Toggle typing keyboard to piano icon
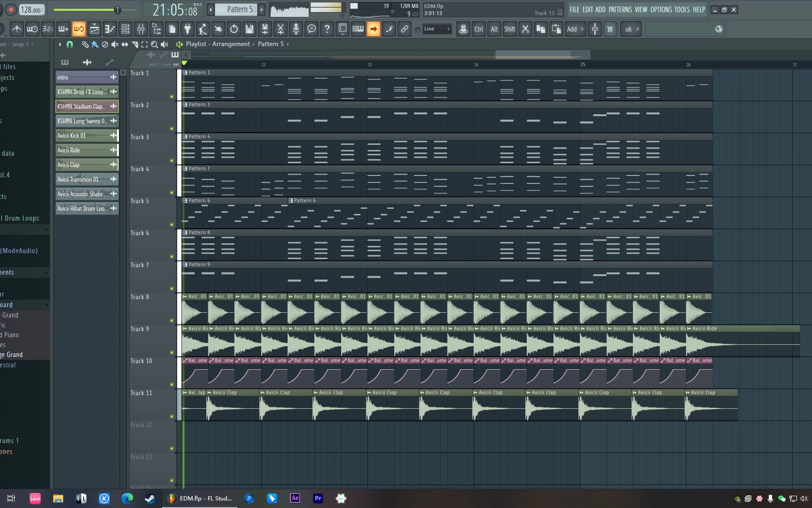The width and height of the screenshot is (812, 508). click(x=358, y=29)
